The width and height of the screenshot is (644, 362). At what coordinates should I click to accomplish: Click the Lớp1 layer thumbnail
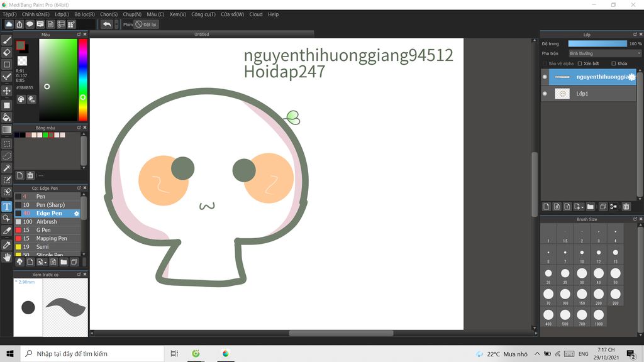click(562, 94)
